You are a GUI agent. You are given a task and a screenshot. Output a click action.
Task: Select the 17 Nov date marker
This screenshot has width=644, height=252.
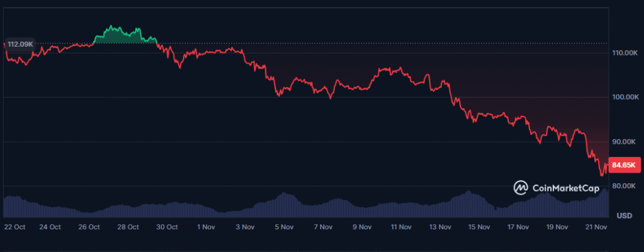point(518,227)
